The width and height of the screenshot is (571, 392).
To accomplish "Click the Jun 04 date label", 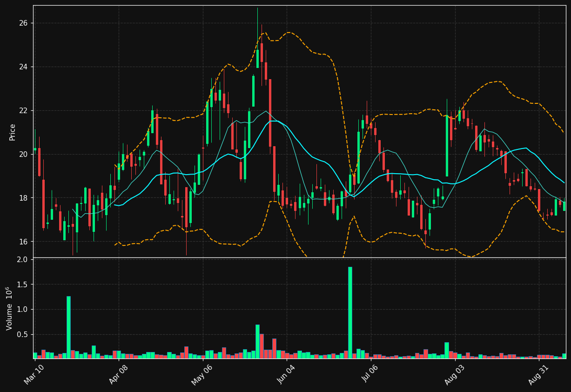I will [x=286, y=375].
